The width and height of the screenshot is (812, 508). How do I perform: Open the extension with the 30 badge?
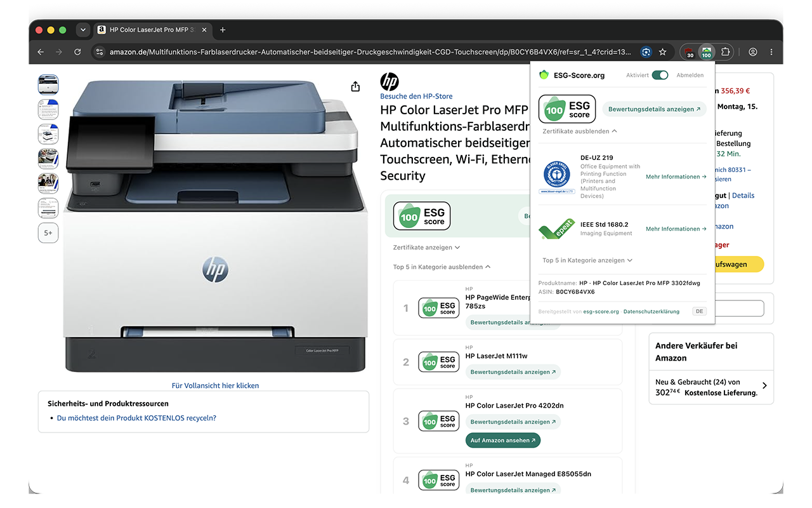689,52
